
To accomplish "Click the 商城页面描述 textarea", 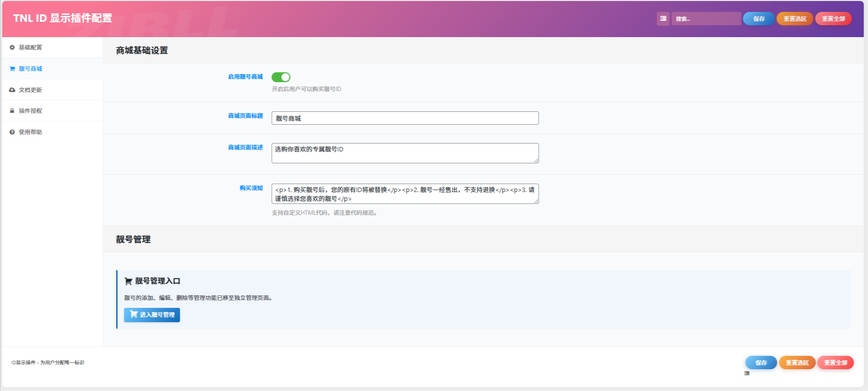I will click(x=405, y=153).
